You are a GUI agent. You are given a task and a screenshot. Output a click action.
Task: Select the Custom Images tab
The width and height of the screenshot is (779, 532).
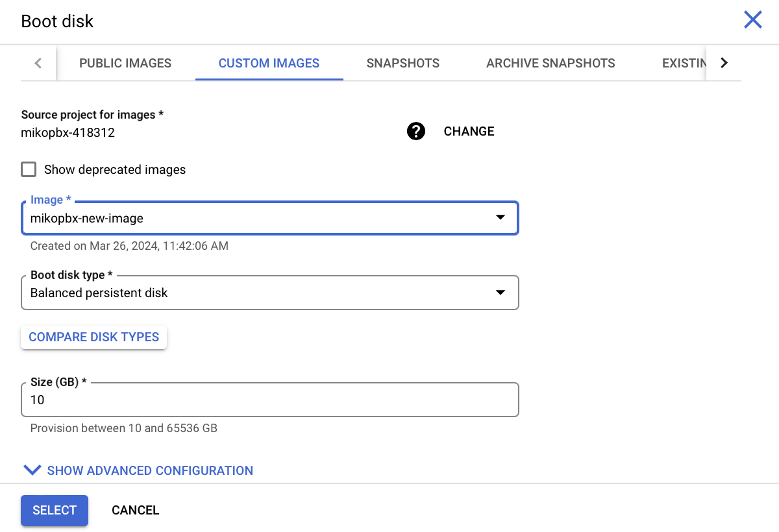click(269, 64)
